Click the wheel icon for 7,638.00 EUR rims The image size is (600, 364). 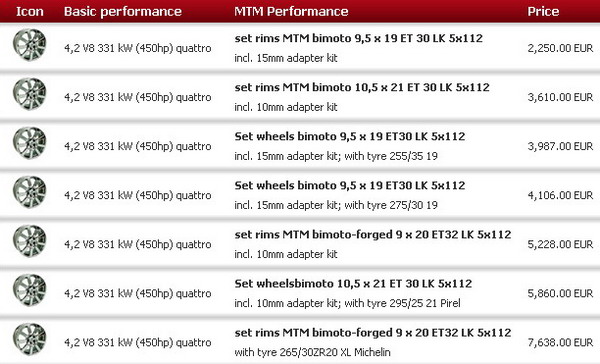[x=30, y=339]
